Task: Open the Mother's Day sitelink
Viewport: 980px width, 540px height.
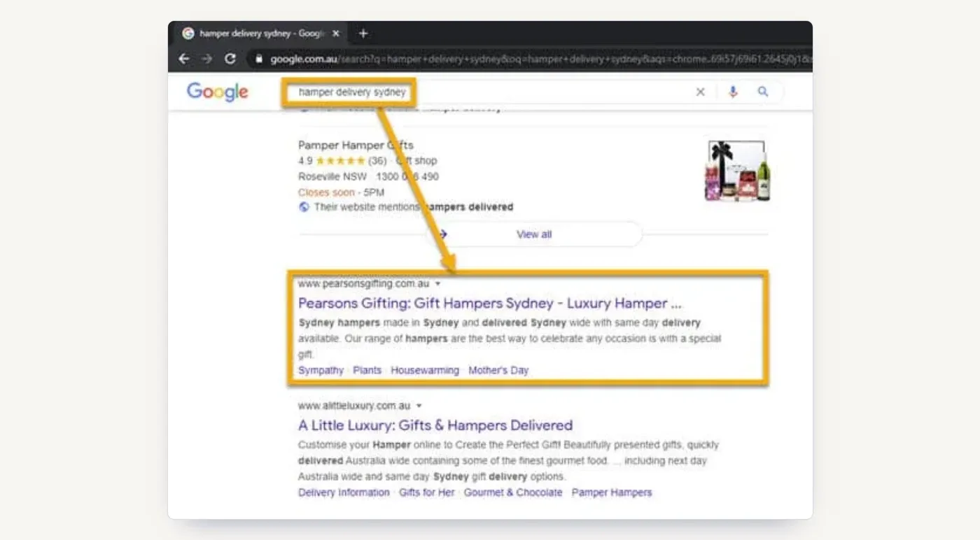Action: (x=498, y=370)
